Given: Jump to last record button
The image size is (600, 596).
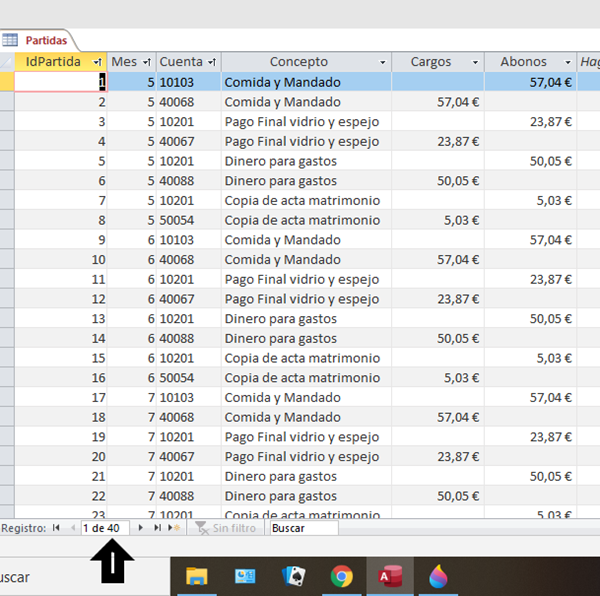Looking at the screenshot, I should point(157,527).
